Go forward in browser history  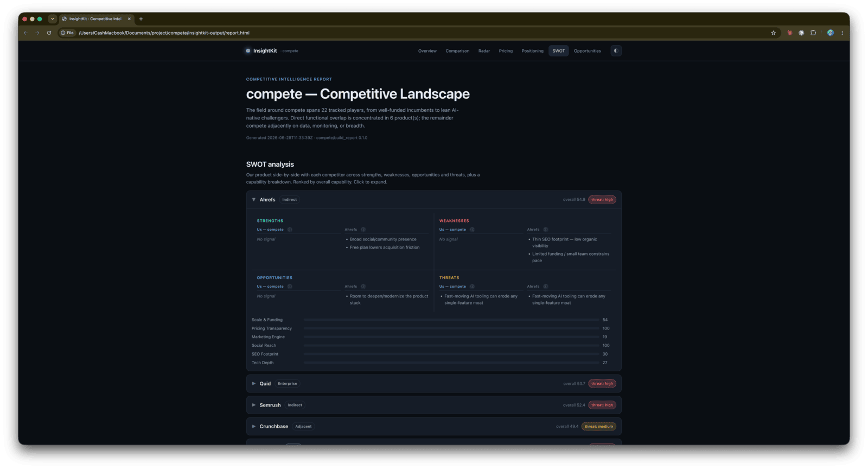(37, 33)
